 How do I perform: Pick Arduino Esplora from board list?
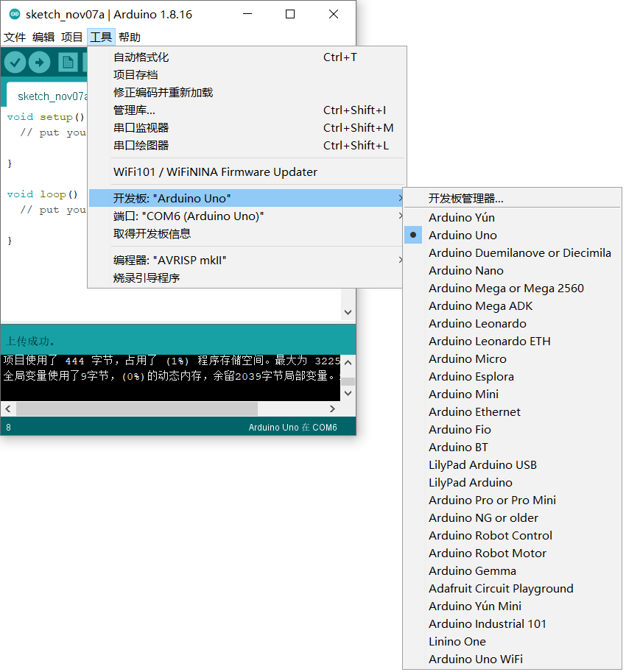coord(513,376)
